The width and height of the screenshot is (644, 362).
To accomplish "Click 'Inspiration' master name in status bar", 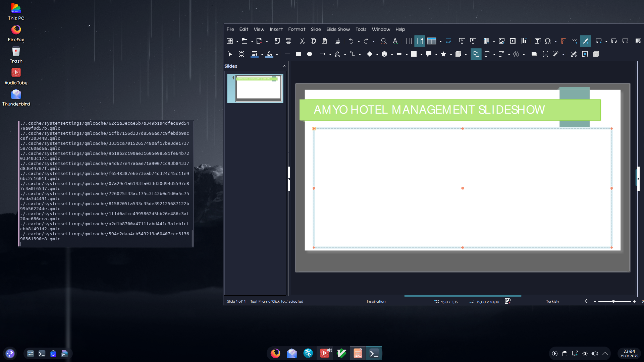I will pyautogui.click(x=376, y=301).
